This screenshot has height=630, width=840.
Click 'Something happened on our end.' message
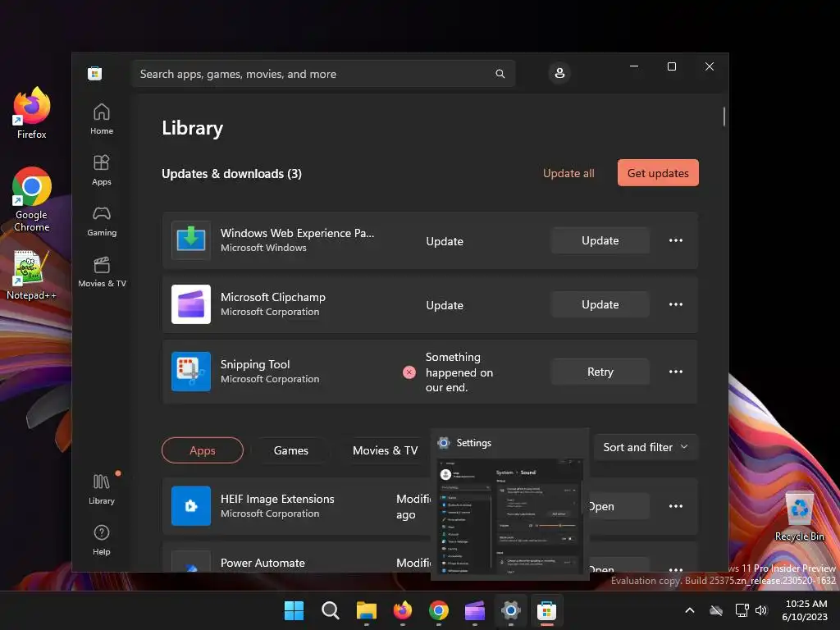459,372
